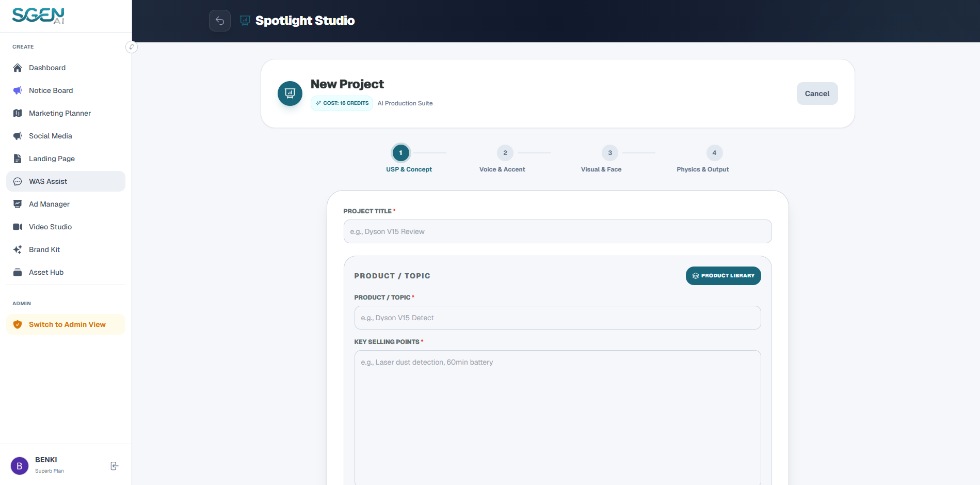Open Notice Board in the sidebar
The width and height of the screenshot is (980, 485).
66,90
